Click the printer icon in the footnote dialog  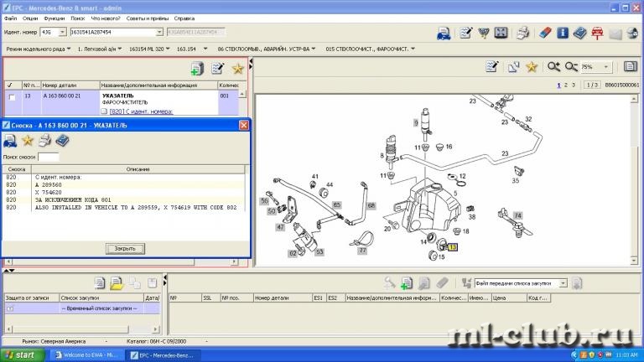pos(44,141)
